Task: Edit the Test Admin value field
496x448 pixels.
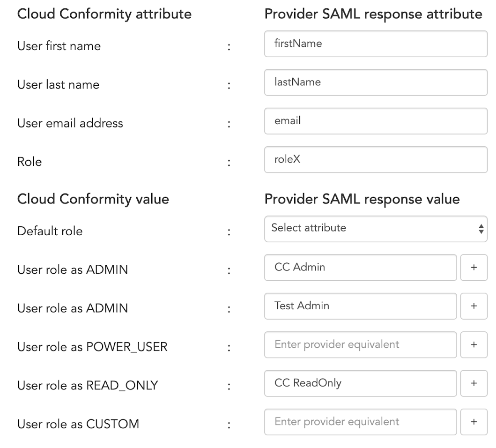Action: coord(360,306)
